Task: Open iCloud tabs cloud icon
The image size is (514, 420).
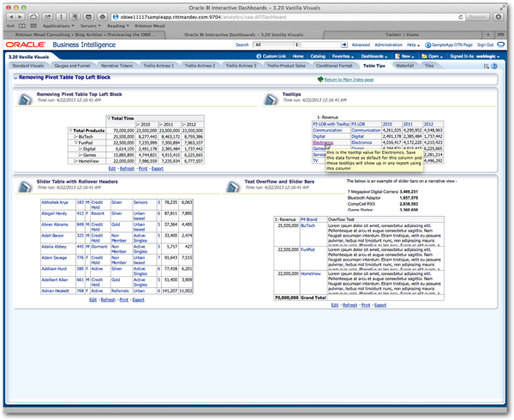Action: pos(33,17)
